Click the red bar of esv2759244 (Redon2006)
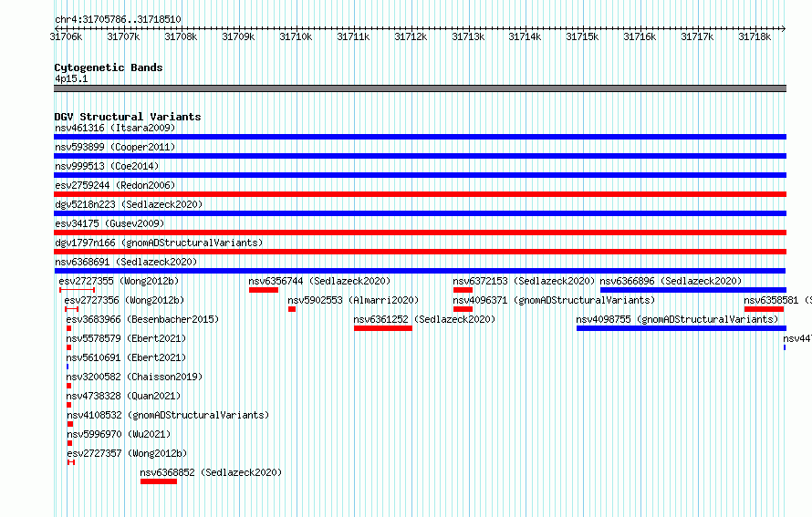812x517 pixels. 420,194
